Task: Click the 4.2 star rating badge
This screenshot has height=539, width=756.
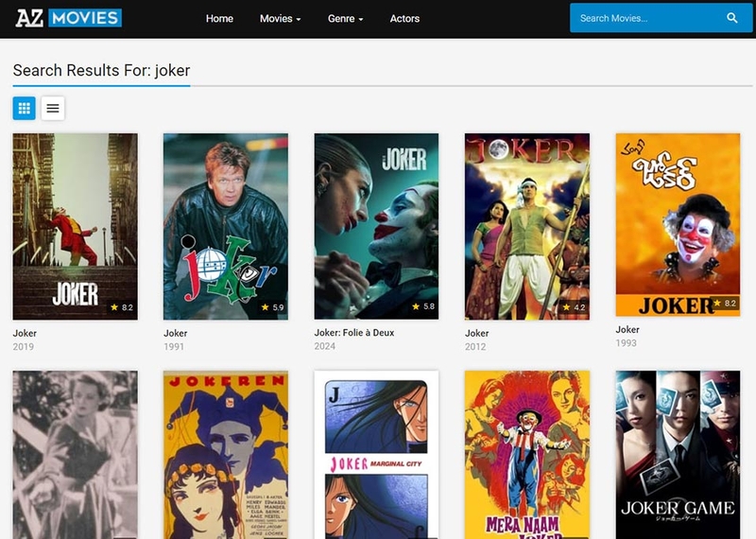Action: (574, 307)
